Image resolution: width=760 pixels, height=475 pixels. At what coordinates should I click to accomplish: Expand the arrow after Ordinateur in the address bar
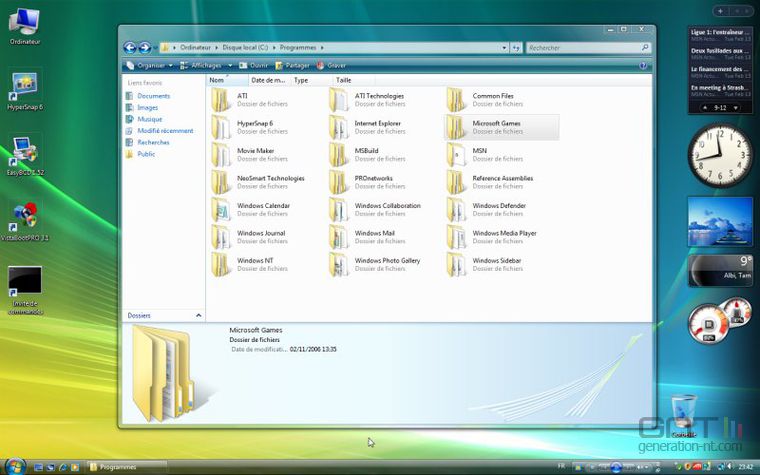(217, 48)
